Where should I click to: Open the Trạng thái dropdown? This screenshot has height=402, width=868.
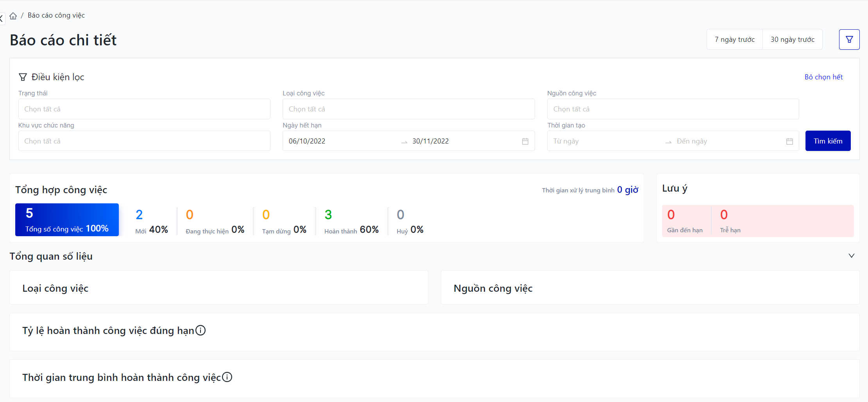[144, 109]
